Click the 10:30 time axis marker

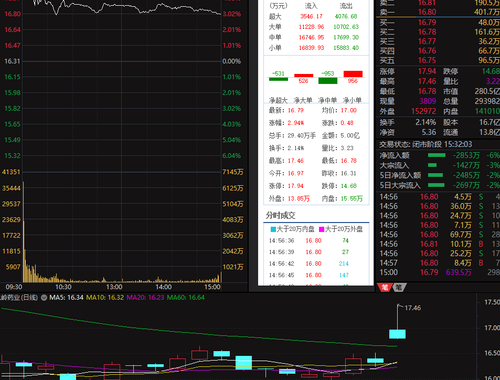click(63, 287)
